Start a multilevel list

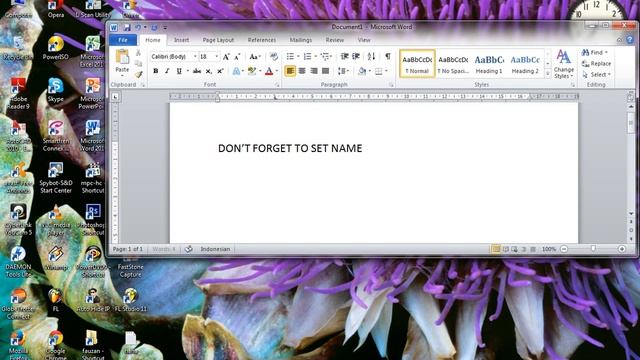pos(324,56)
